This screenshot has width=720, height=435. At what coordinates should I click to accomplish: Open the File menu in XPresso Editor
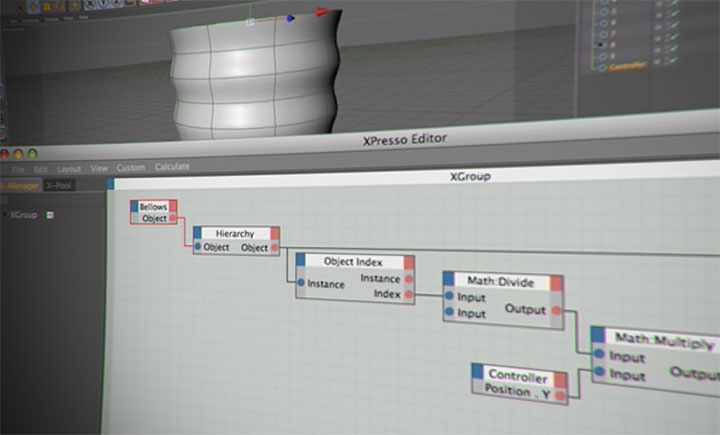click(x=18, y=170)
